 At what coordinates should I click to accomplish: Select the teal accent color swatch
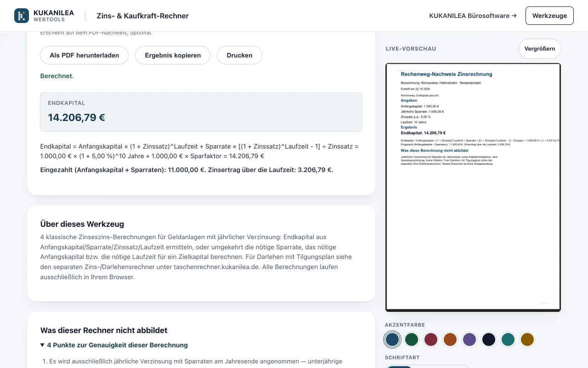click(x=508, y=339)
